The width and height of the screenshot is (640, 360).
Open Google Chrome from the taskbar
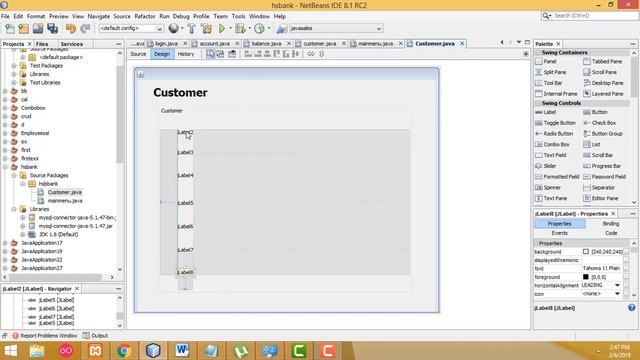[124, 351]
